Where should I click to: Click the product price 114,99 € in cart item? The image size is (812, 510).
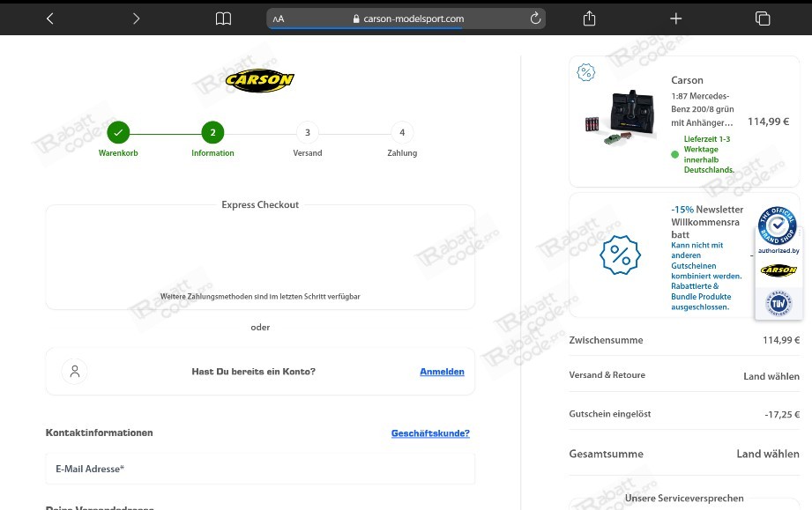tap(768, 122)
